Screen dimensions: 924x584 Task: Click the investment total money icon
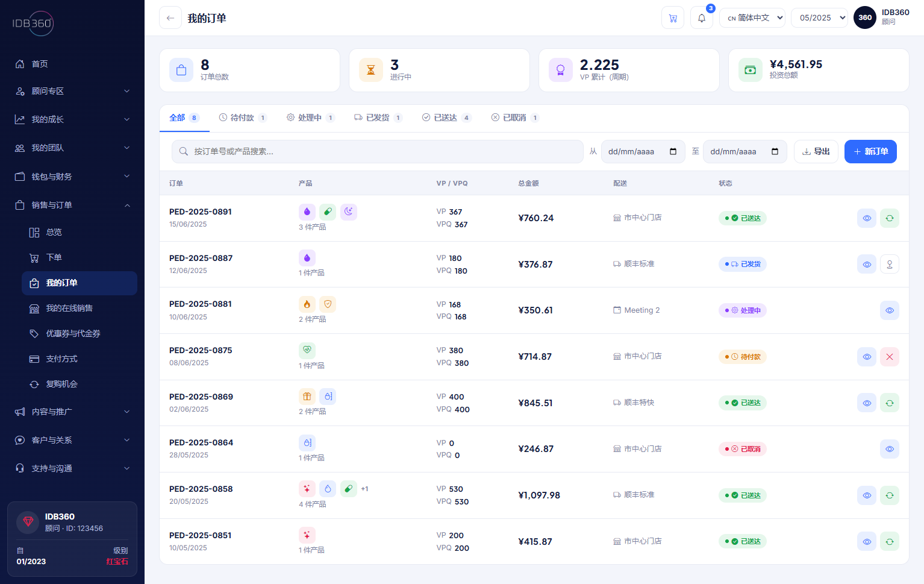click(751, 70)
